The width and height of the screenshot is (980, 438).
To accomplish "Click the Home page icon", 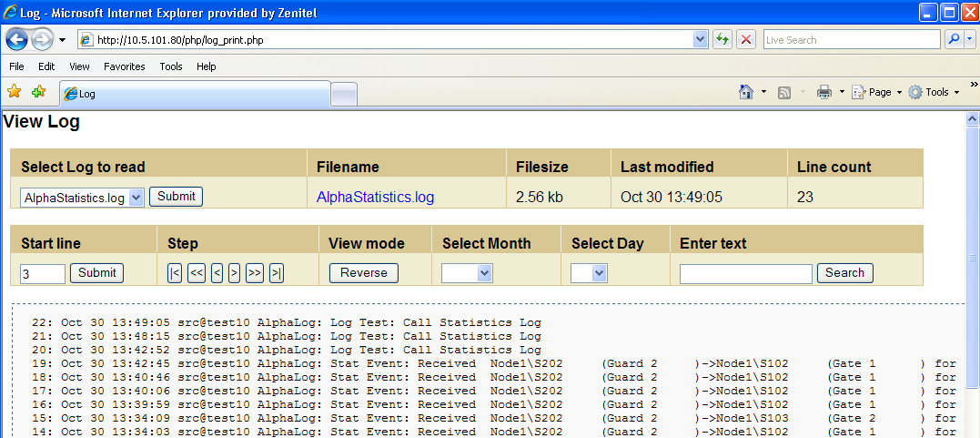I will pos(745,92).
